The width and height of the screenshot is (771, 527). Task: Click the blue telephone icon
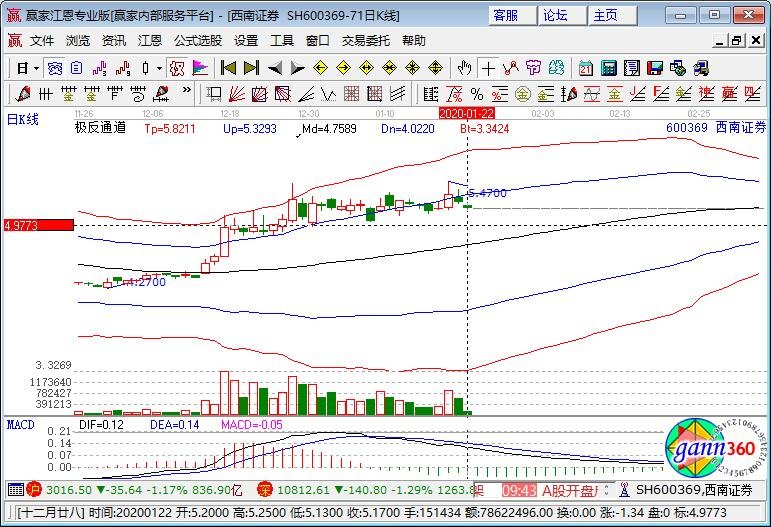point(701,68)
